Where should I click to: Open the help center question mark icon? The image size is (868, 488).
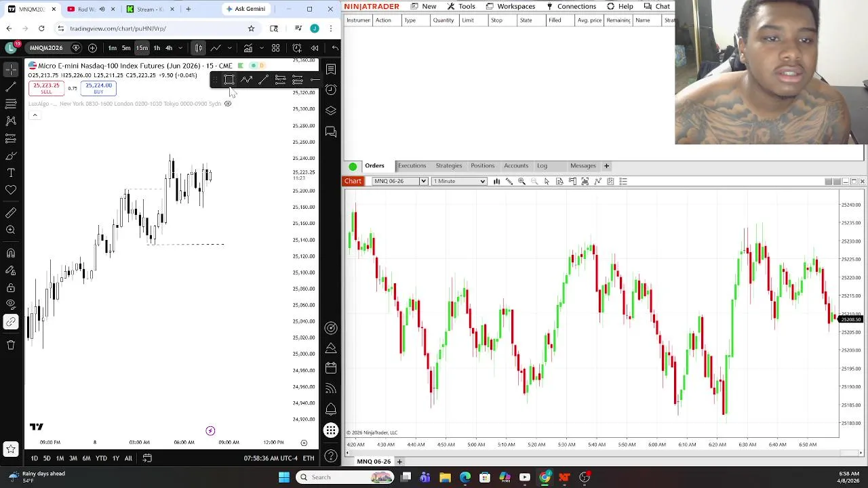pyautogui.click(x=331, y=456)
